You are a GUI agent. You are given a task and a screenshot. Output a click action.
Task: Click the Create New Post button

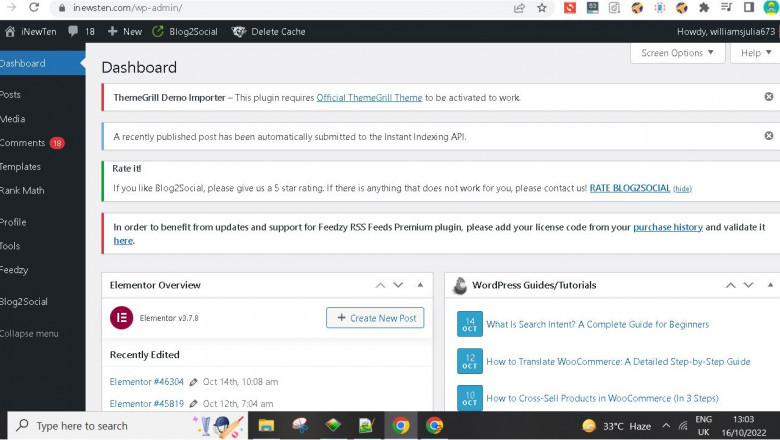(375, 318)
